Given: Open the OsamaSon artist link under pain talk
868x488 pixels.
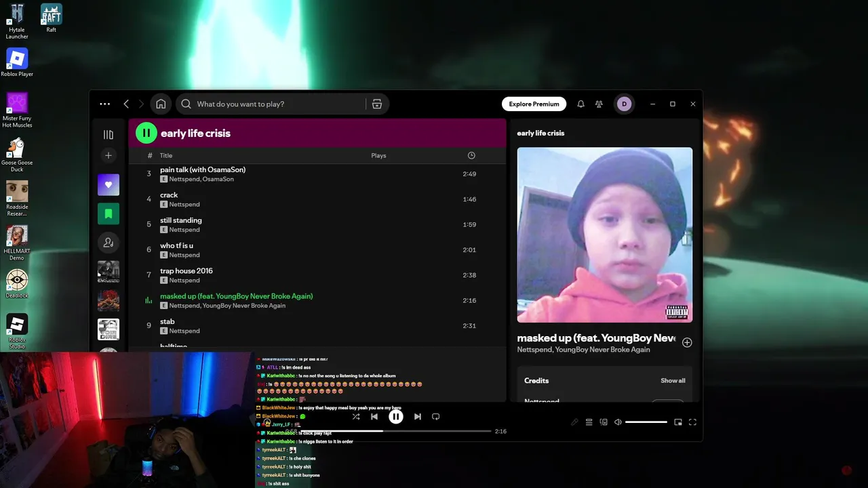Looking at the screenshot, I should pyautogui.click(x=218, y=179).
